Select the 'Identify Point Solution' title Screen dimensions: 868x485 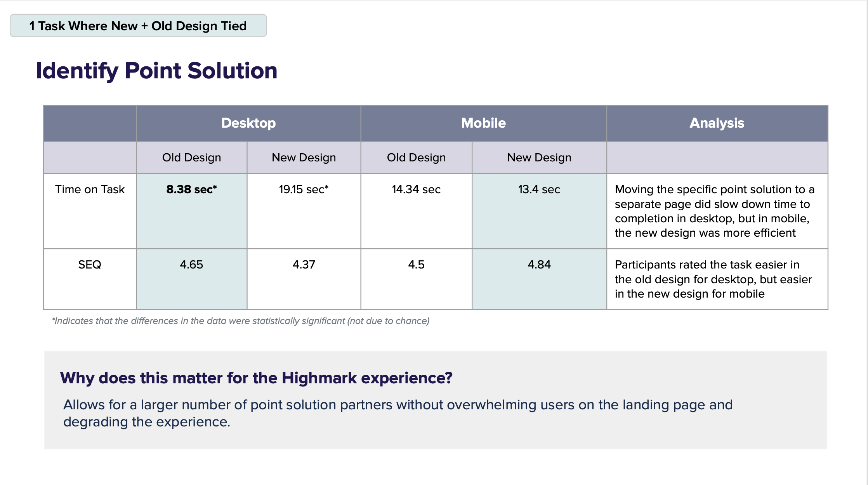156,71
